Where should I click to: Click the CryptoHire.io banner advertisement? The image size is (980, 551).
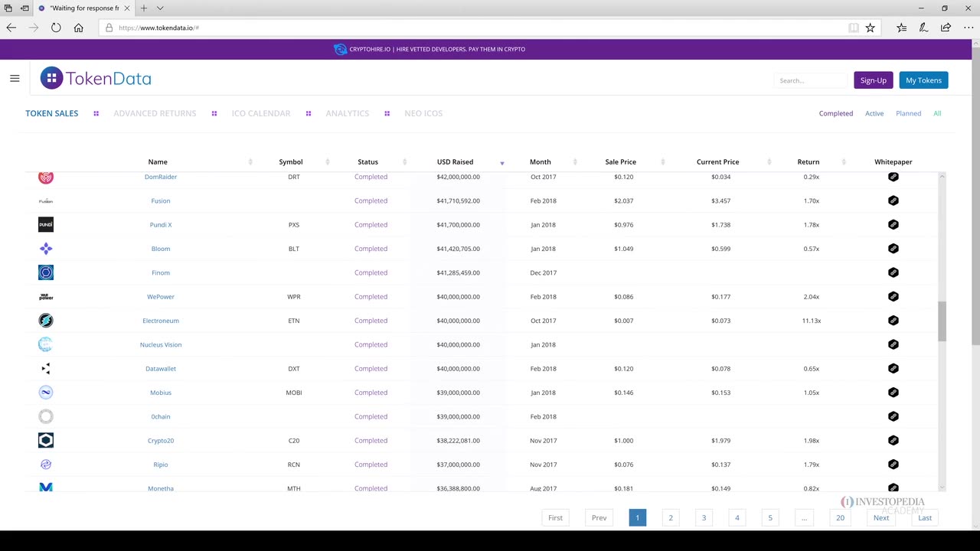[430, 49]
